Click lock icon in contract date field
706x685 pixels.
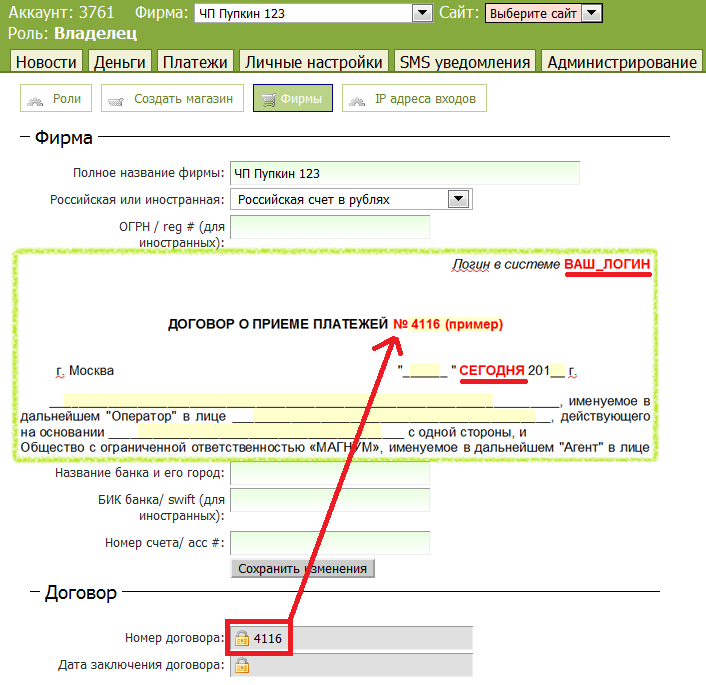242,666
